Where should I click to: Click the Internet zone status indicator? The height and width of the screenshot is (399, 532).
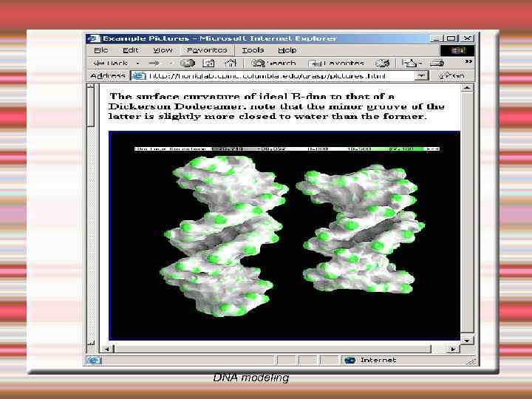tap(370, 360)
